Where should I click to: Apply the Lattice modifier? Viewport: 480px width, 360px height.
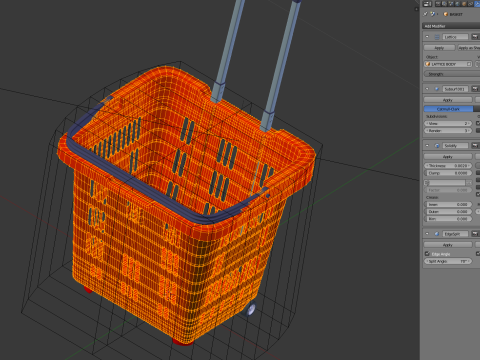pyautogui.click(x=439, y=48)
